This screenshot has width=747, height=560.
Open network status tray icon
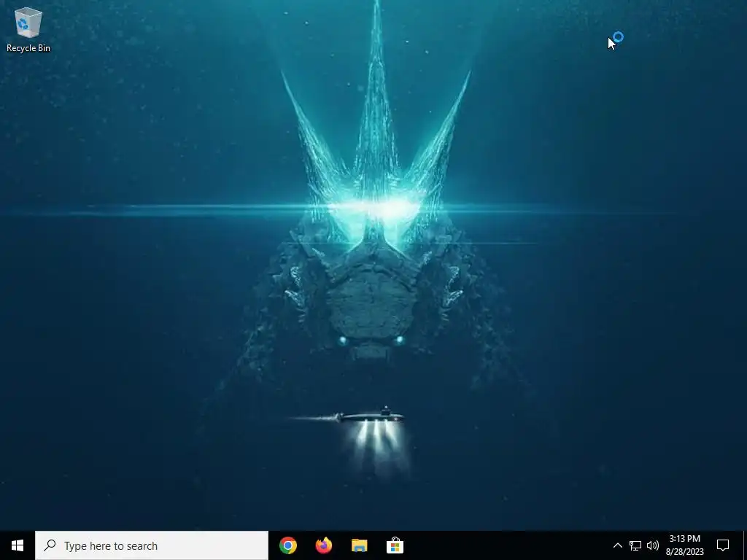(635, 545)
